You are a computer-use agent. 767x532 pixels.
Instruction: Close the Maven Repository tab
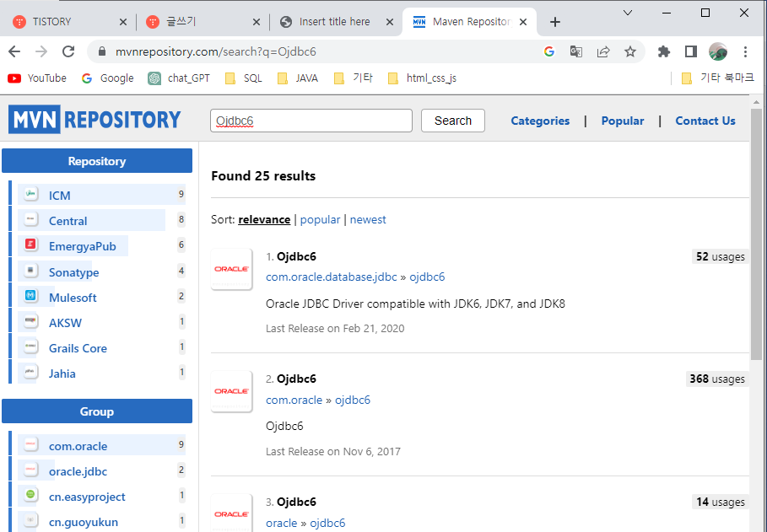pyautogui.click(x=523, y=22)
